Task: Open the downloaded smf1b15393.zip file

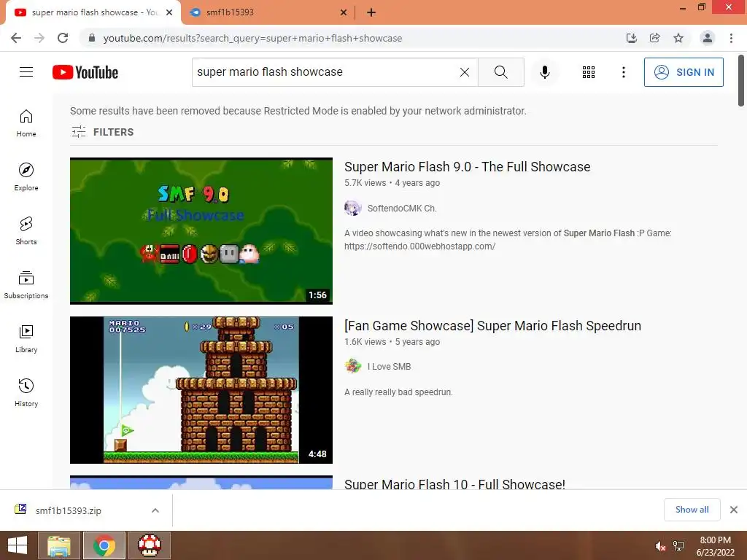Action: (x=68, y=510)
